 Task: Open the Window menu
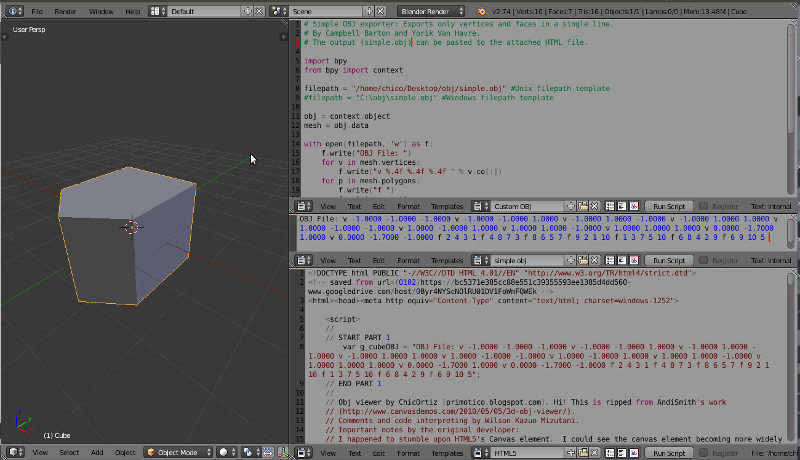tap(101, 11)
